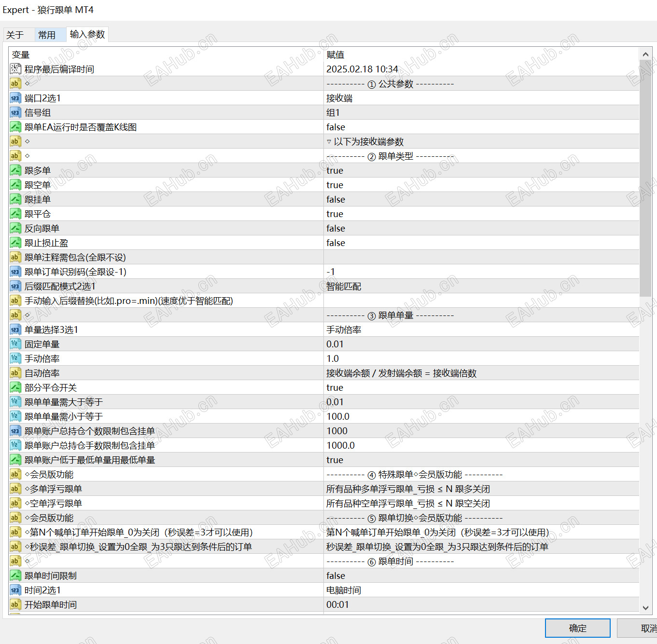Select the 123 icon next to 端口2选1

pyautogui.click(x=14, y=97)
